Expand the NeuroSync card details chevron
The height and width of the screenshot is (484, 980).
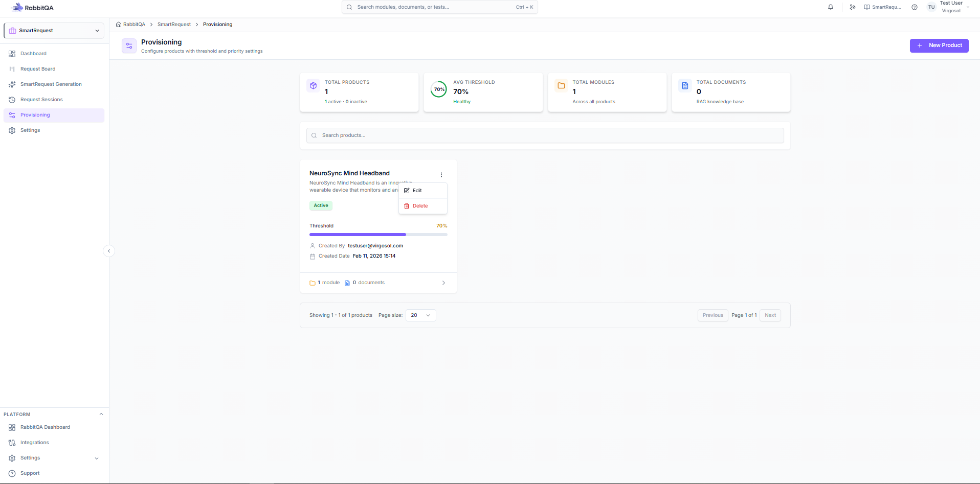(443, 283)
